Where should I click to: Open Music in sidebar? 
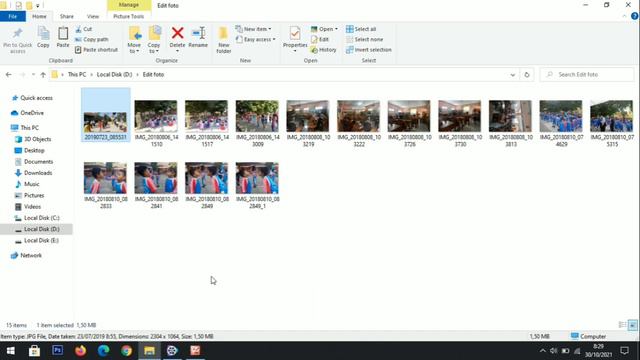[27, 184]
